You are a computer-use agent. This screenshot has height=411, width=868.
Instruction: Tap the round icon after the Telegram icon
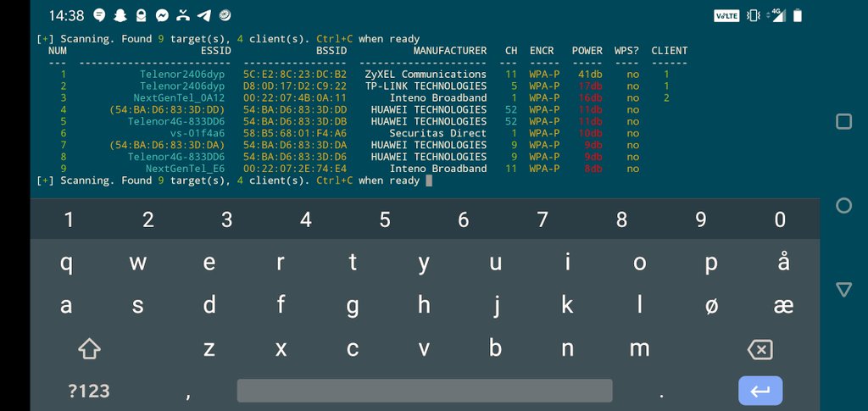(x=225, y=15)
